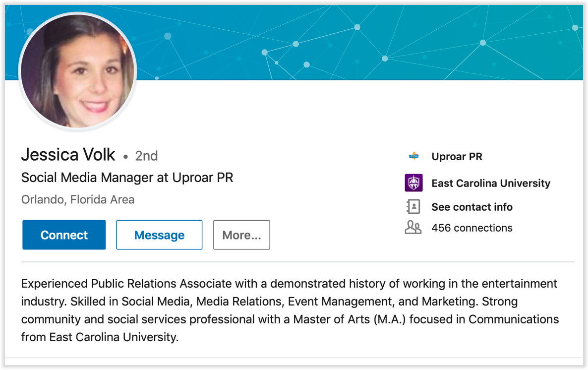
Task: Click Jessica Volk's profile photo
Action: (78, 71)
